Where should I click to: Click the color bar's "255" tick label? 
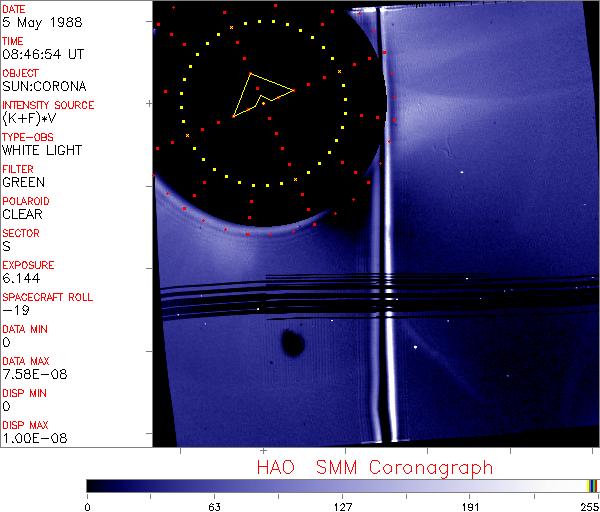click(590, 507)
